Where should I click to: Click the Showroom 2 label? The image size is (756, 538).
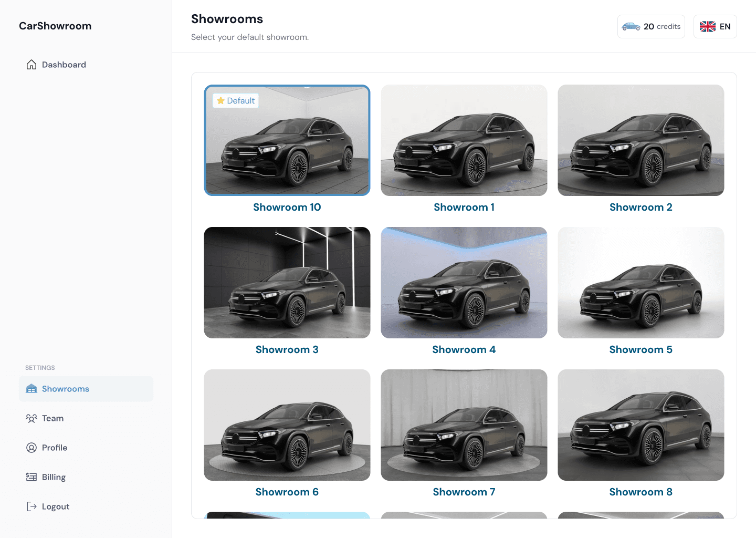click(641, 207)
